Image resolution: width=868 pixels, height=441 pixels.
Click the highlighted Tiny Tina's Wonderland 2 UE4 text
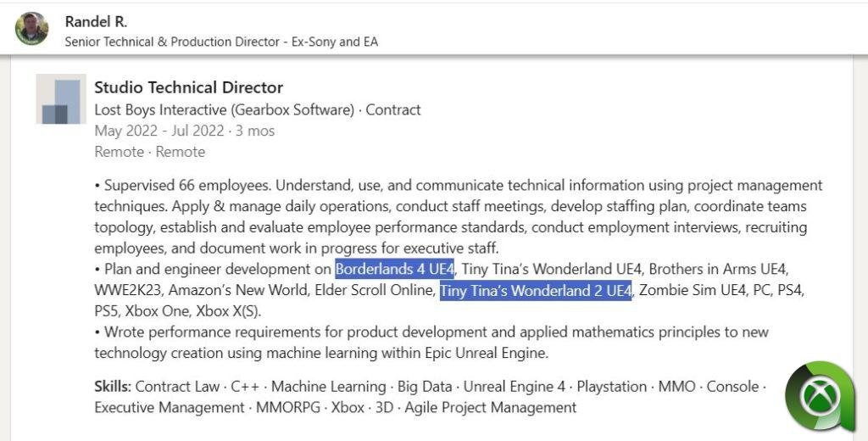pos(536,291)
